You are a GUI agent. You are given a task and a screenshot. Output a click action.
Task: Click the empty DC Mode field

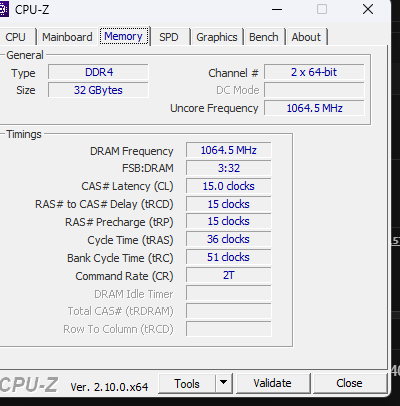click(314, 90)
